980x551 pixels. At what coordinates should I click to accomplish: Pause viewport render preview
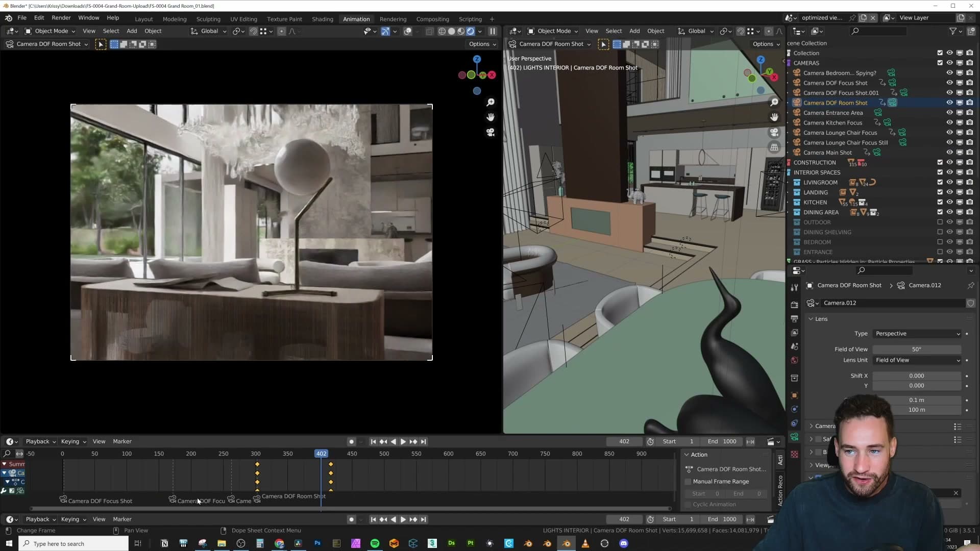coord(493,31)
